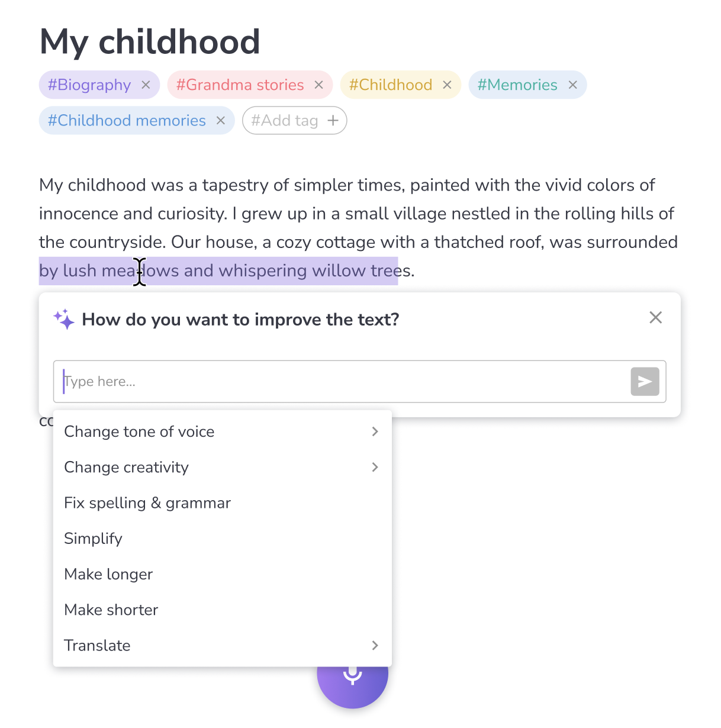Click the #Biography tag label
This screenshot has height=728, width=721.
(89, 85)
